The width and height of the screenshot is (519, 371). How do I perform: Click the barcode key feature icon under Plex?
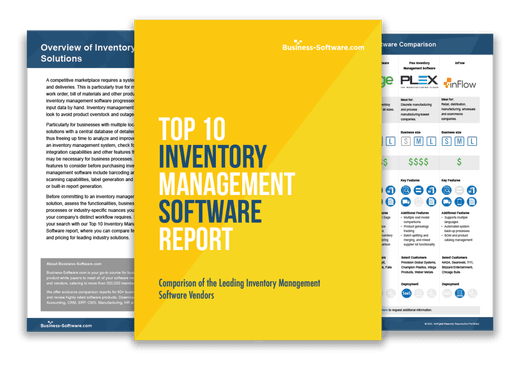coord(418,190)
